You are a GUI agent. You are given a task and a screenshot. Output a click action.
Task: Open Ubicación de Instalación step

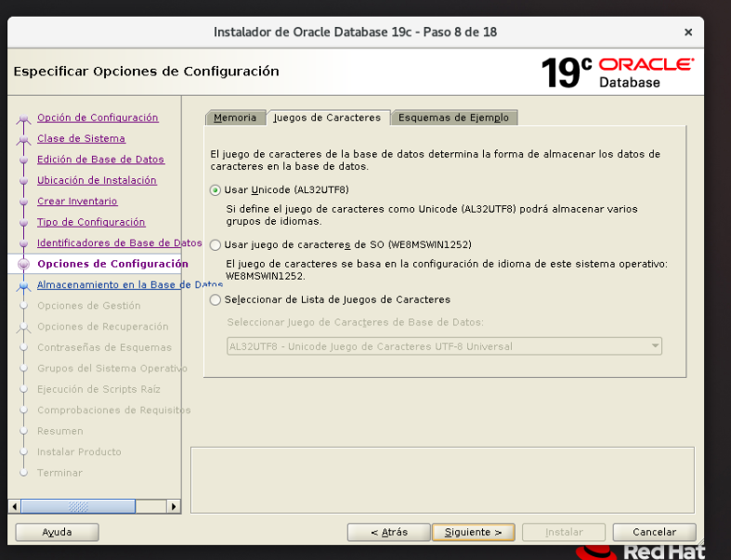click(x=97, y=180)
